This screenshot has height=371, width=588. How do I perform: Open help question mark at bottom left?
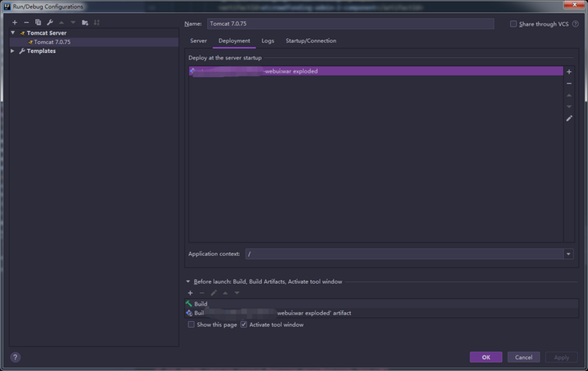[15, 357]
